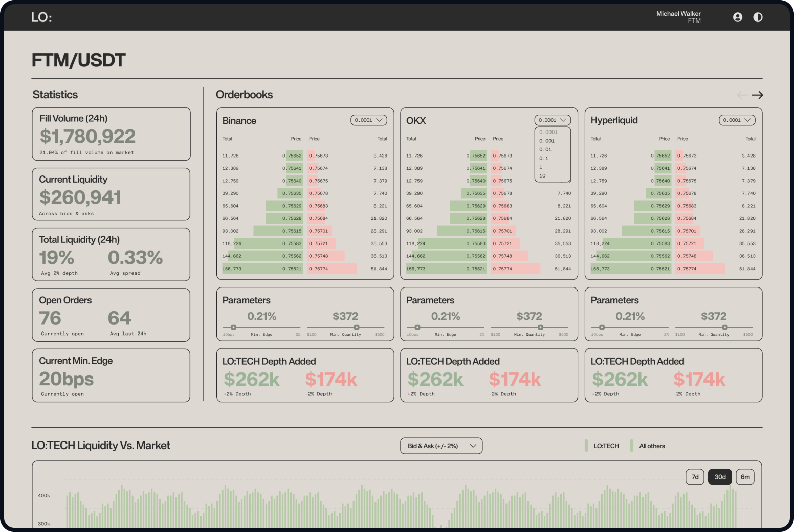The width and height of the screenshot is (794, 532).
Task: Click Hyperliquid $174k -2% Depth value
Action: click(x=699, y=380)
